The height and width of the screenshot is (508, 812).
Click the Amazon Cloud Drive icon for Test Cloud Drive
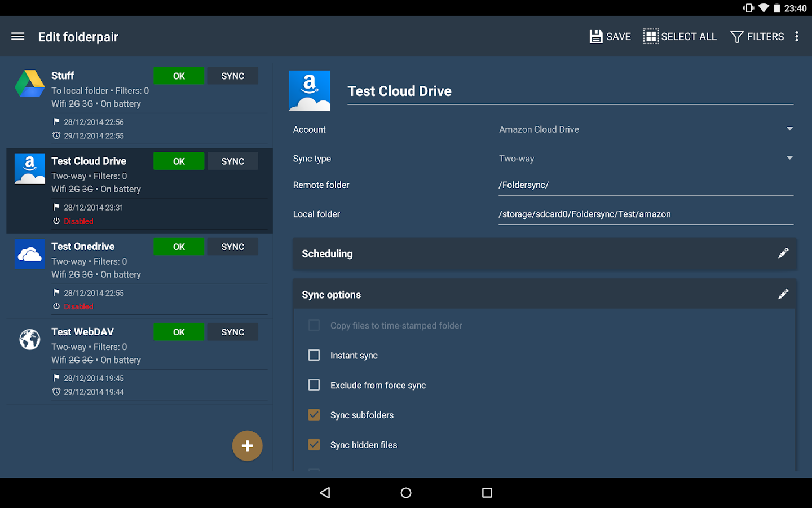point(29,169)
